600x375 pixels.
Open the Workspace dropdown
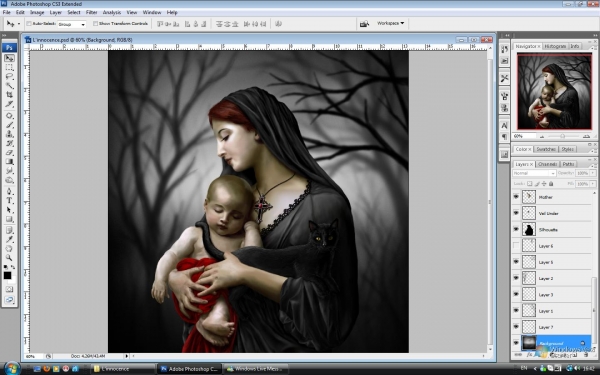[390, 23]
